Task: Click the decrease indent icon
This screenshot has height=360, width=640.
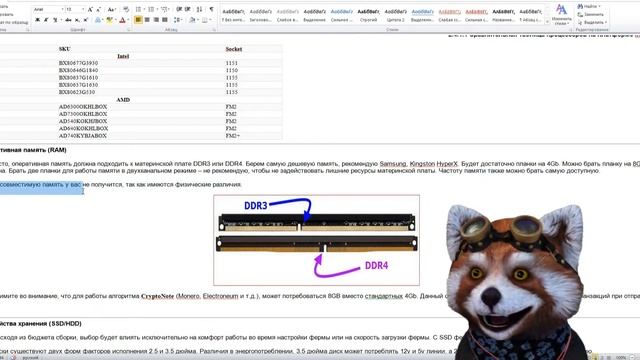Action: [x=179, y=9]
